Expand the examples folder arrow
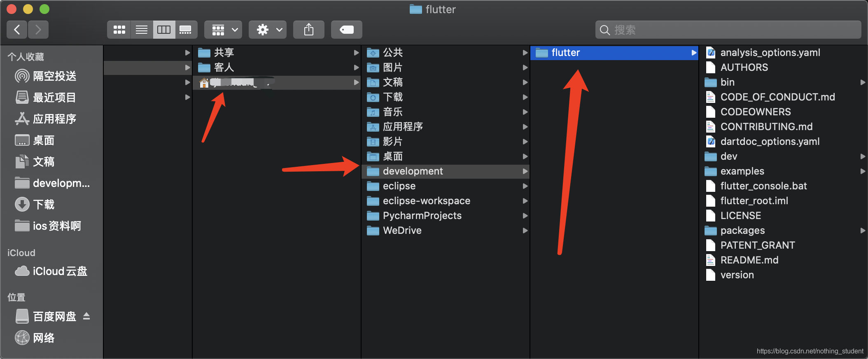 coord(863,171)
